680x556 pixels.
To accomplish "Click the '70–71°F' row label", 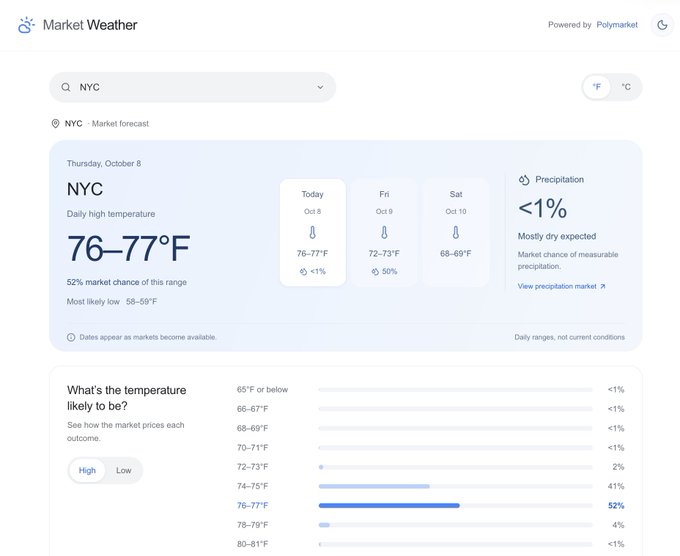I will 252,448.
